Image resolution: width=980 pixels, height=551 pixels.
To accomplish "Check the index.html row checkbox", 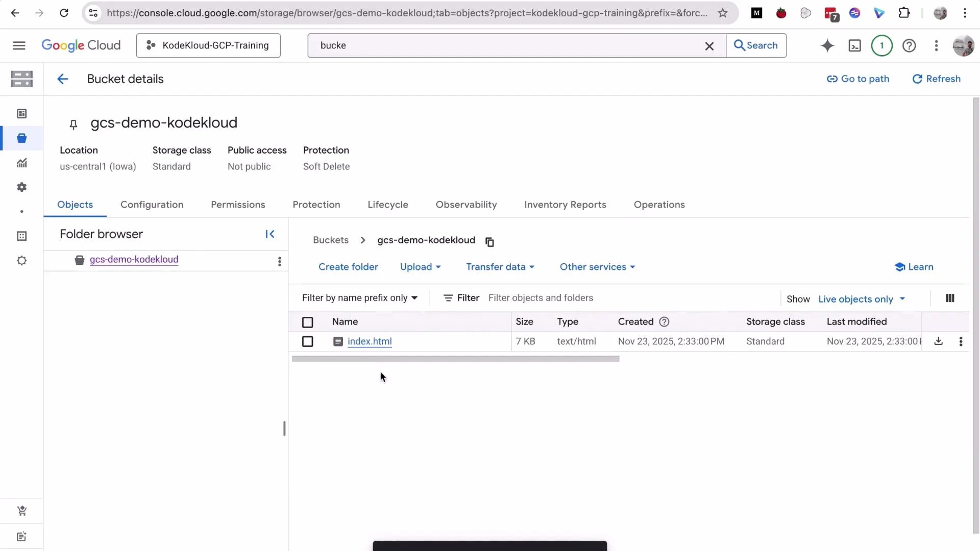I will pos(307,342).
